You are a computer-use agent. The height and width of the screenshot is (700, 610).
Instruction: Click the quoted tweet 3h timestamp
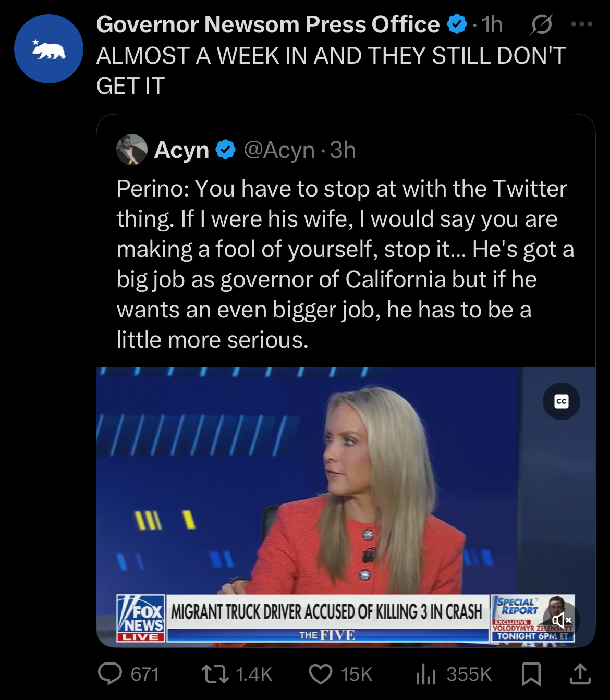point(343,150)
